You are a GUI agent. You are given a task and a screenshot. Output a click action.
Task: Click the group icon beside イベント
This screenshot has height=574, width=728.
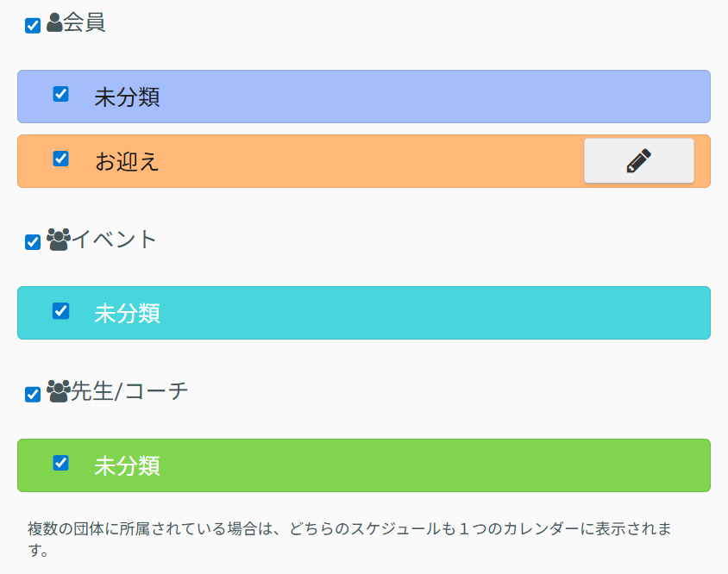59,240
